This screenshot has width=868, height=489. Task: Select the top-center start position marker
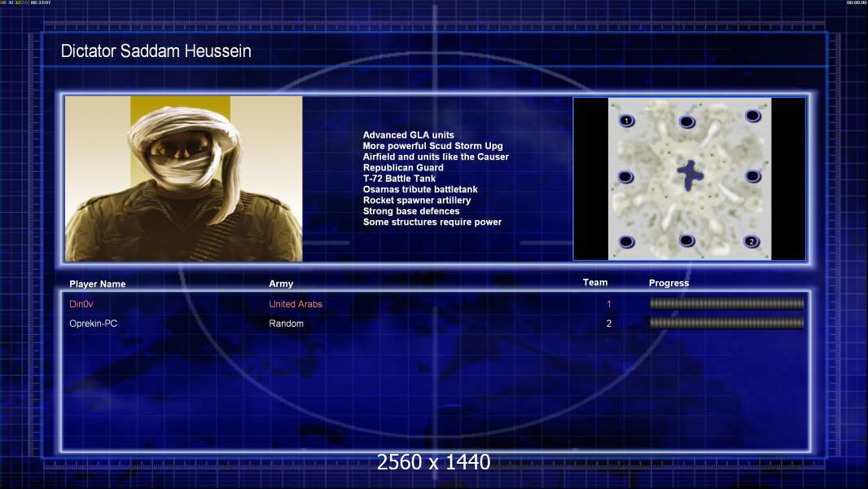tap(686, 122)
